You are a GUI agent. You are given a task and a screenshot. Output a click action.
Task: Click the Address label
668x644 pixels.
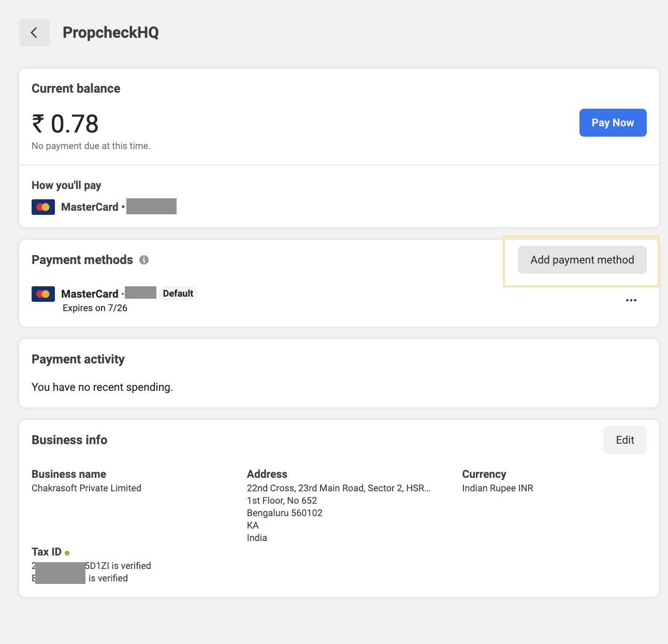tap(267, 474)
